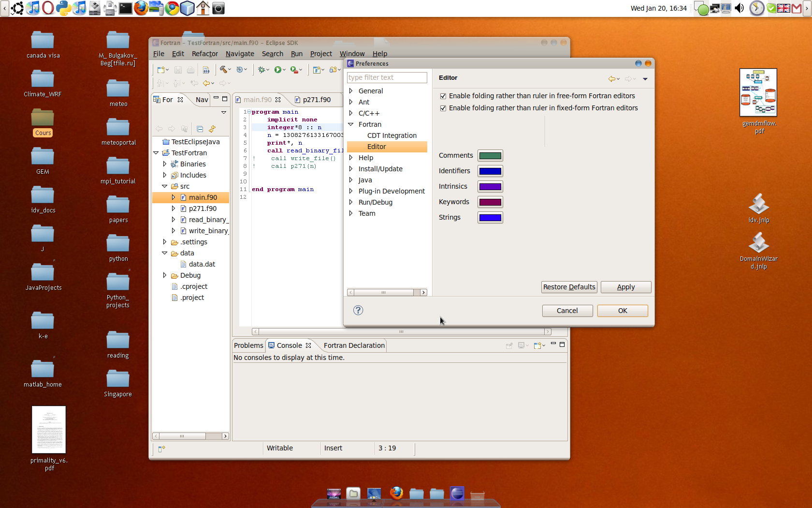Minimize the Fortran Projects view panel
Viewport: 812px width, 508px height.
(216, 98)
